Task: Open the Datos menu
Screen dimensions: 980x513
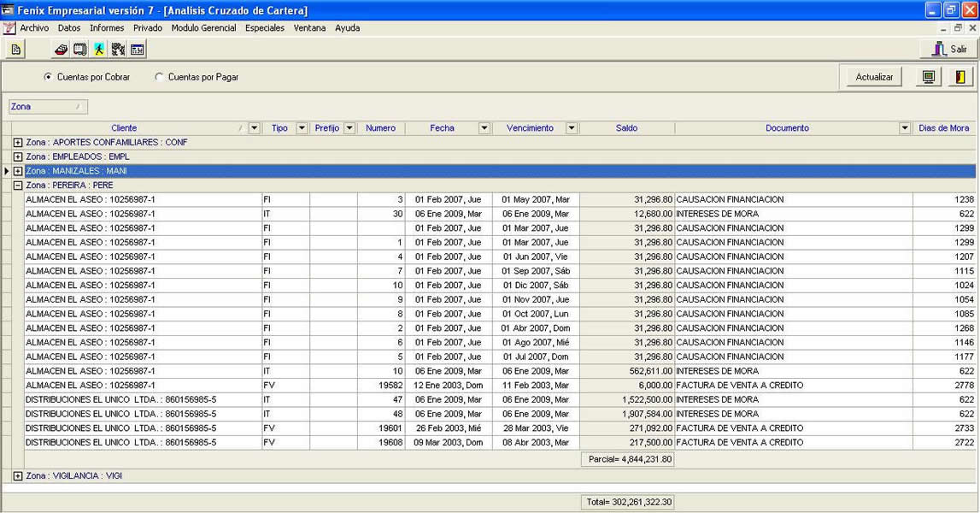Action: coord(69,28)
